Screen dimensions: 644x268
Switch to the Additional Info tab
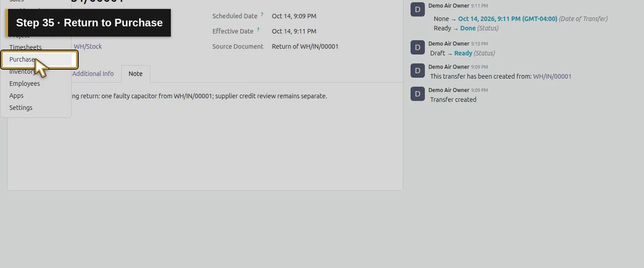pos(93,74)
